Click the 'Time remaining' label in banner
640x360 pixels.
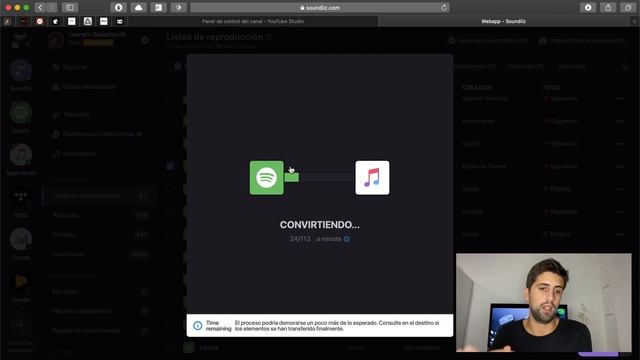tap(218, 326)
